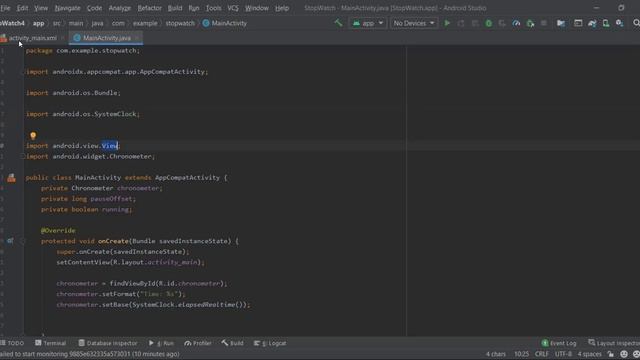Open the CRLF line separator selector
The image size is (640, 360).
542,354
